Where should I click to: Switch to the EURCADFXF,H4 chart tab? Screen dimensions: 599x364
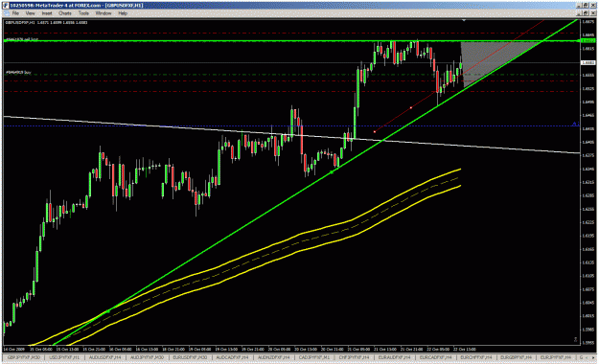click(435, 357)
